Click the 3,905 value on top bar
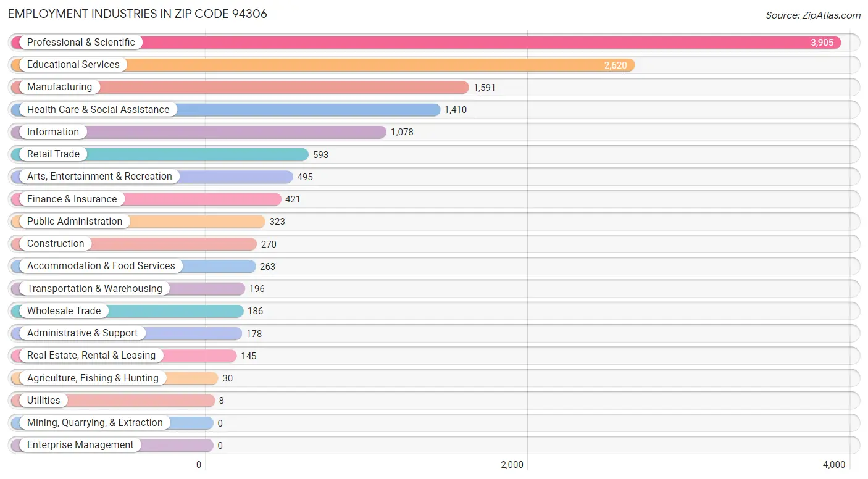 pyautogui.click(x=822, y=43)
